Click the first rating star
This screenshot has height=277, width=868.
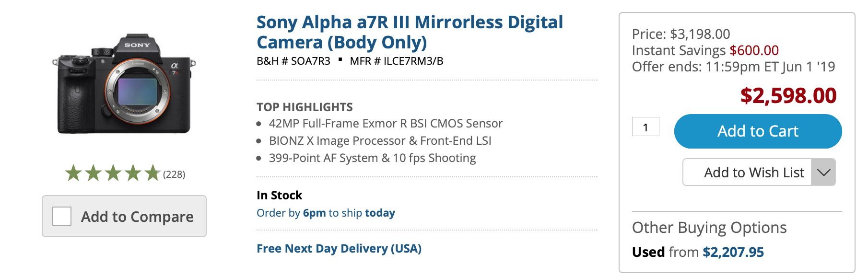73,173
